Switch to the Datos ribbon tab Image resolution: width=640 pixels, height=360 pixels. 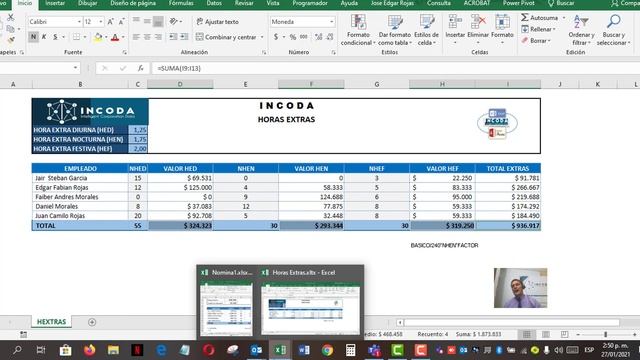(x=214, y=3)
